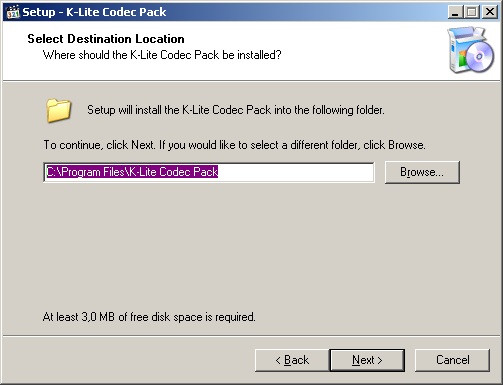503x385 pixels.
Task: Return to the previous step with Back
Action: point(292,360)
